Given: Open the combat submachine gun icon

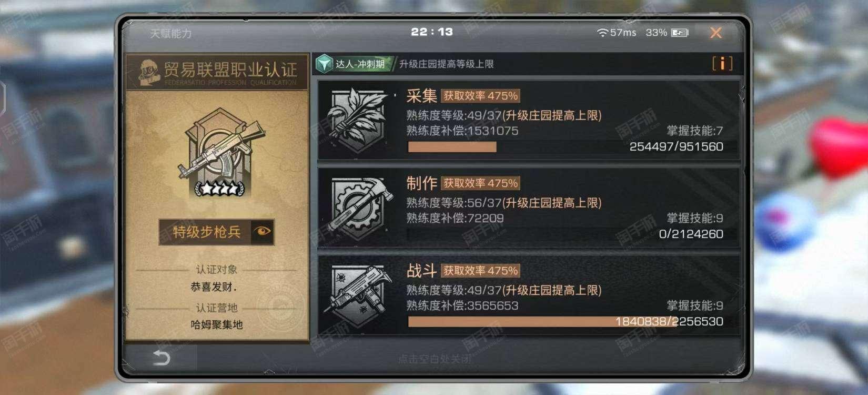Looking at the screenshot, I should pos(360,295).
